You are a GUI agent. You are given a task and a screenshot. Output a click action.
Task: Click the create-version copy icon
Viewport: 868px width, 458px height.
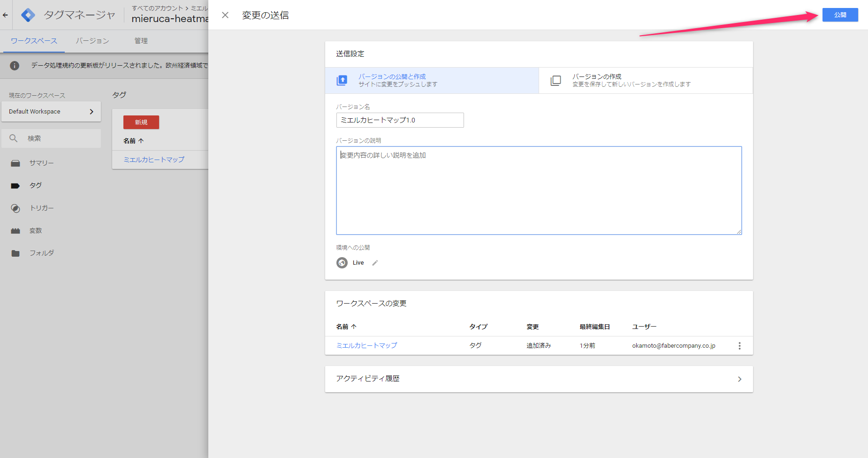(556, 80)
